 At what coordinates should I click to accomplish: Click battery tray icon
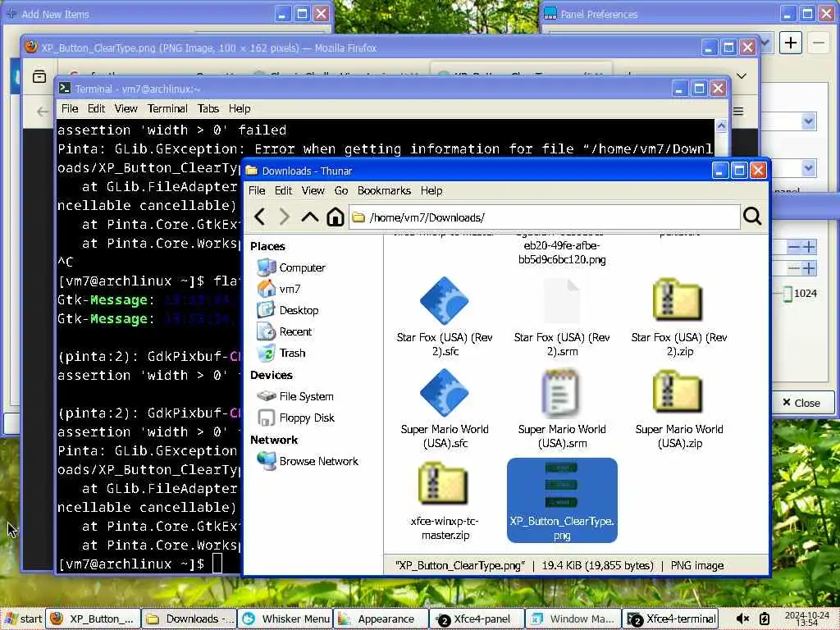(765, 619)
